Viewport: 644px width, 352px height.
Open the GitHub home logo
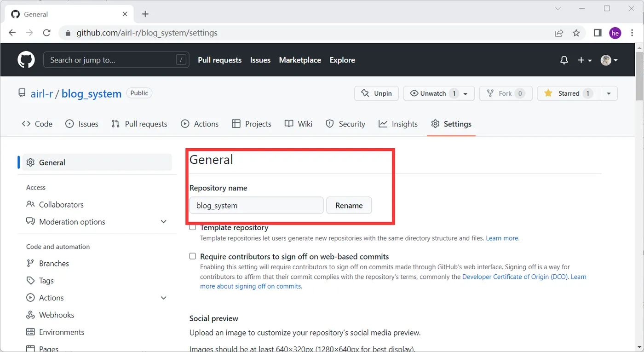point(26,60)
